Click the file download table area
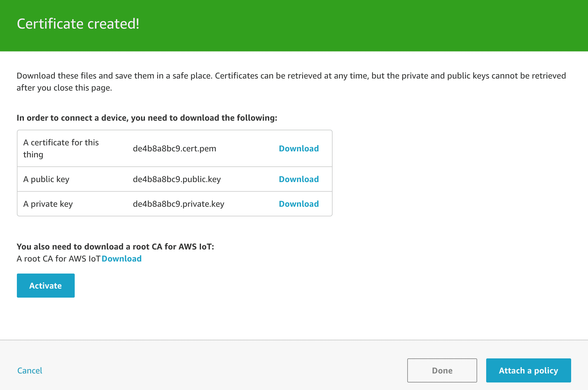 [x=175, y=173]
